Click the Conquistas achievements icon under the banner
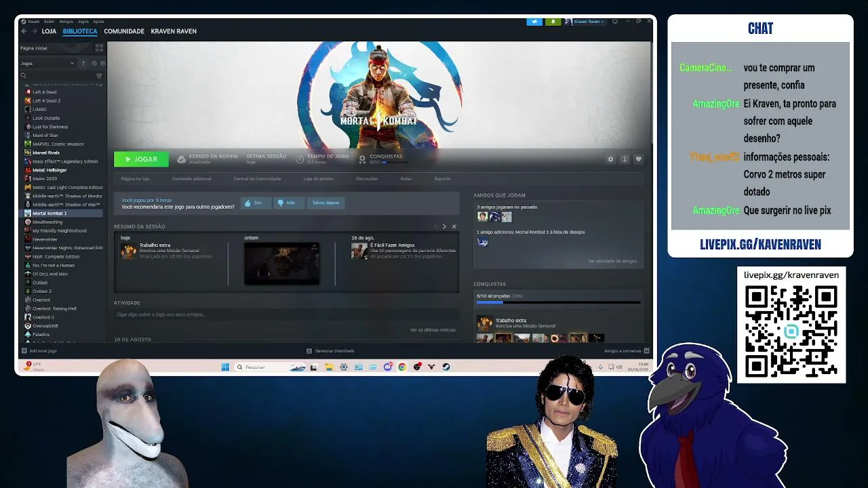This screenshot has height=488, width=868. point(362,159)
